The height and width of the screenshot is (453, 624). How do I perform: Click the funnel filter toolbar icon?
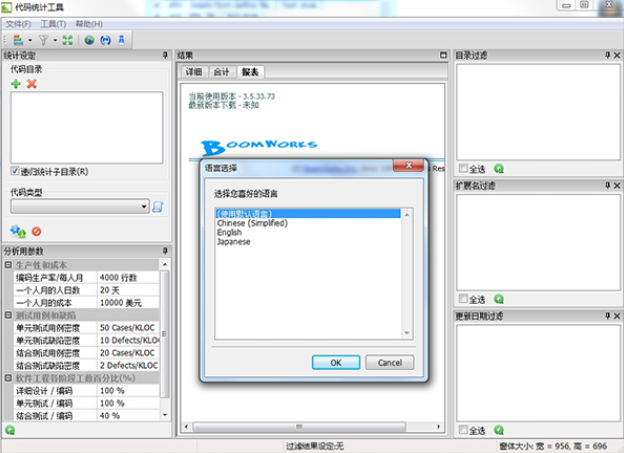click(44, 40)
